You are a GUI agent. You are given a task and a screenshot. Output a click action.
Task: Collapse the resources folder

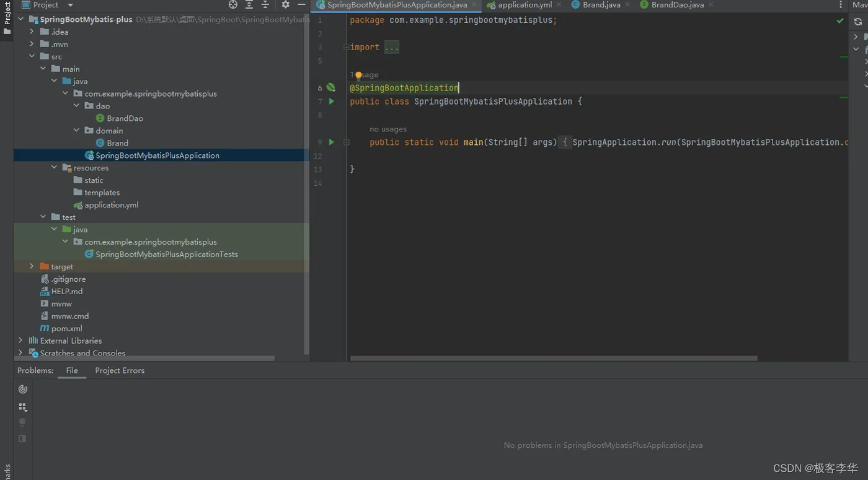[x=54, y=168]
